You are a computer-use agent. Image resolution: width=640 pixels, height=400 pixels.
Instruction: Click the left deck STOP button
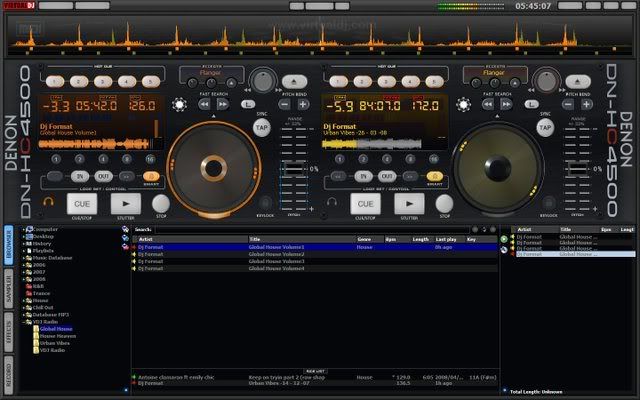(x=161, y=203)
